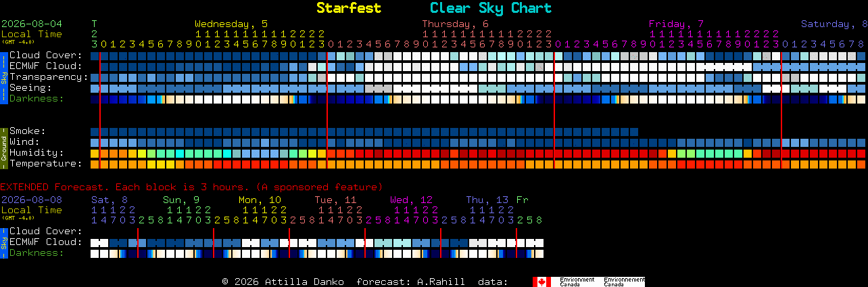Click the Smoke row label

28,131
